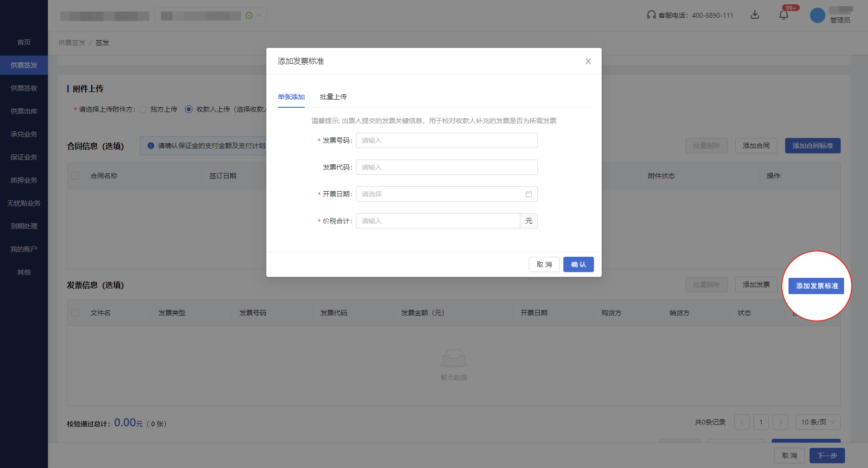This screenshot has width=868, height=468.
Task: Switch to the 批量上传 tab
Action: (x=333, y=97)
